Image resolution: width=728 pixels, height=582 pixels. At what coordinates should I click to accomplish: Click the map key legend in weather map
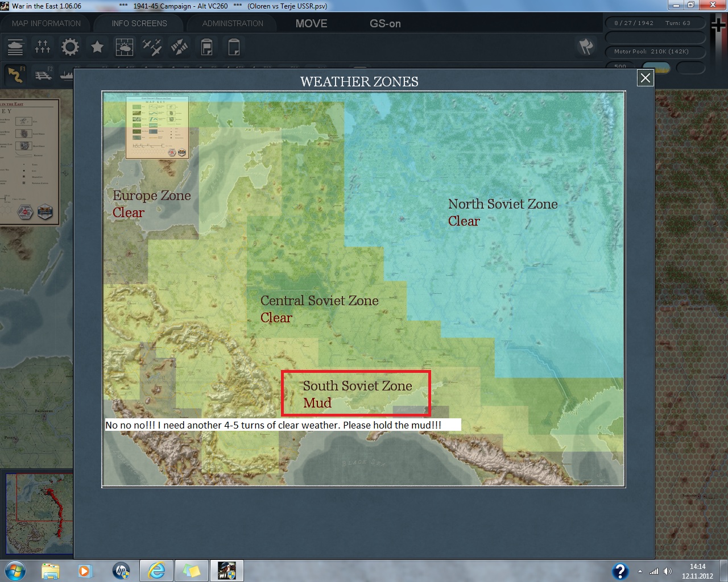[x=158, y=128]
